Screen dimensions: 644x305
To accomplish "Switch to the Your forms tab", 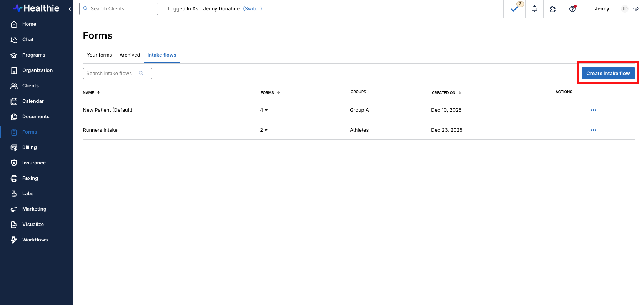I will 99,55.
